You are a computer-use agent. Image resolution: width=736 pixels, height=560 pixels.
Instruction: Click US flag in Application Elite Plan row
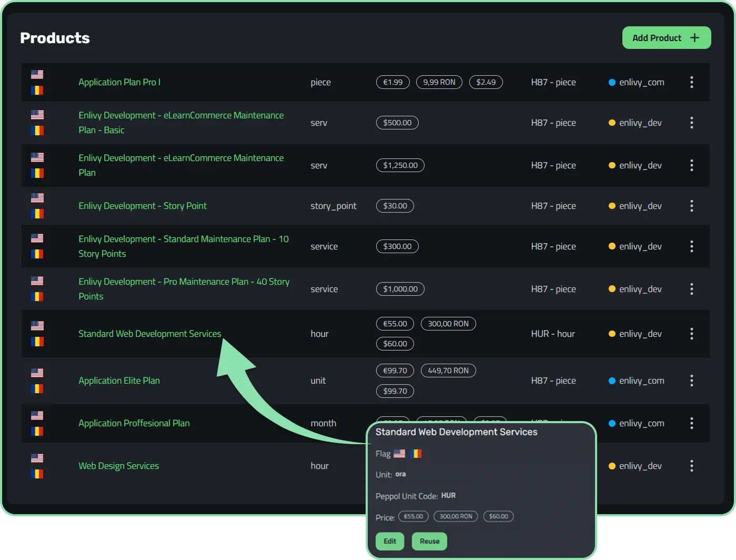pos(37,373)
